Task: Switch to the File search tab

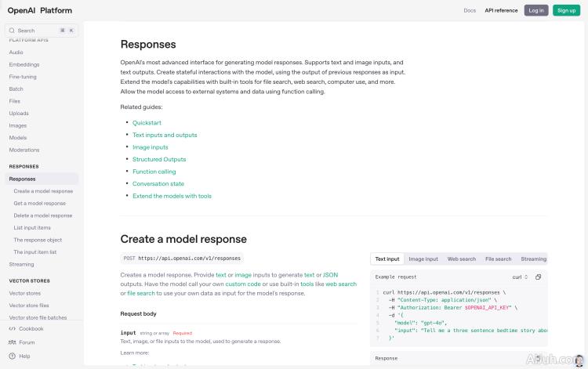Action: pos(498,259)
